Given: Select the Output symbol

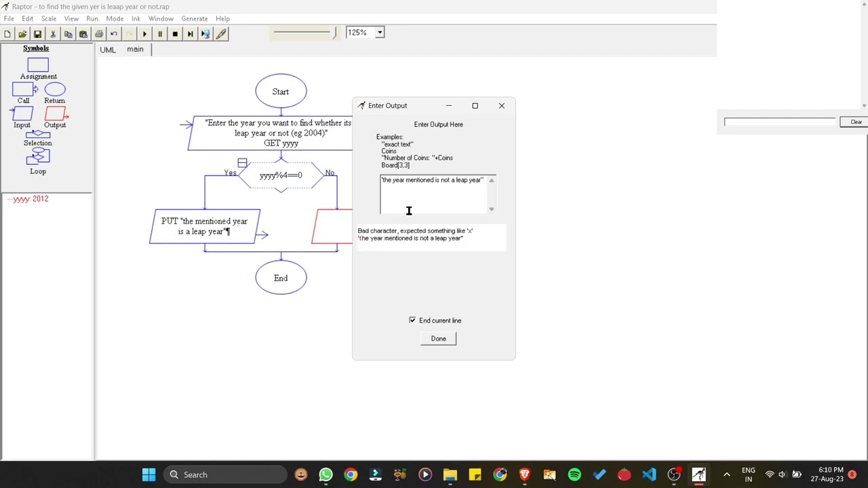Looking at the screenshot, I should click(56, 114).
